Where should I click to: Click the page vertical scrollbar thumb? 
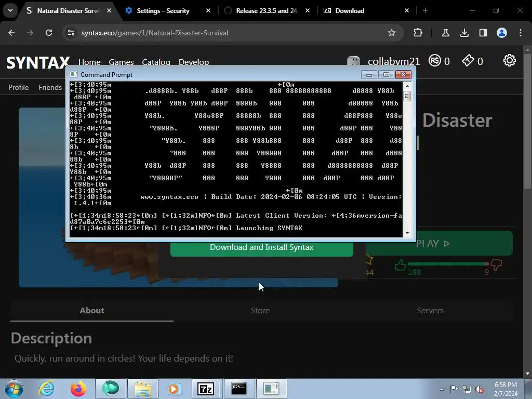point(528,121)
